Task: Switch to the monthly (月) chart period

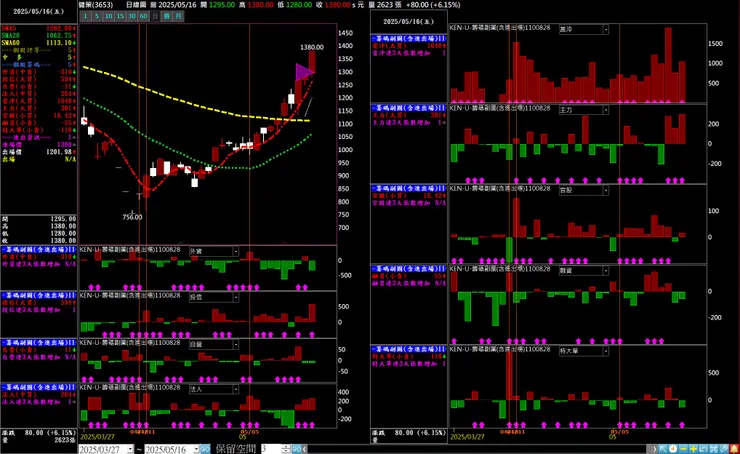Action: (x=178, y=16)
